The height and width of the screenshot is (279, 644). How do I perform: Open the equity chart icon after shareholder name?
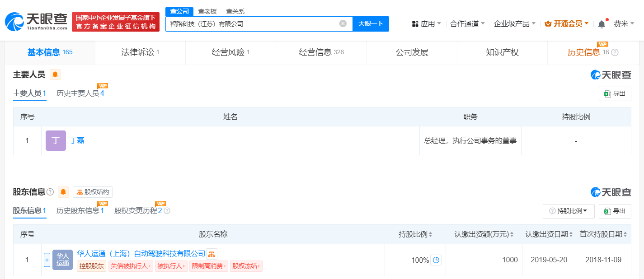point(212,254)
